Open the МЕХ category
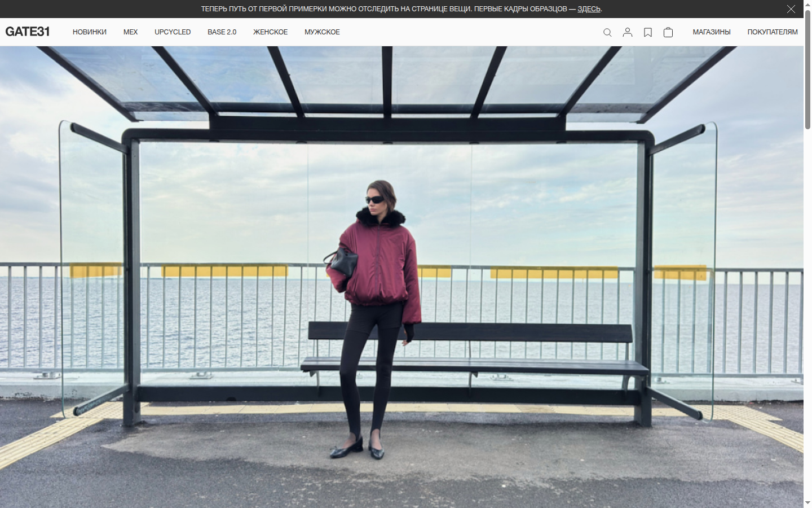The height and width of the screenshot is (508, 812). (130, 32)
